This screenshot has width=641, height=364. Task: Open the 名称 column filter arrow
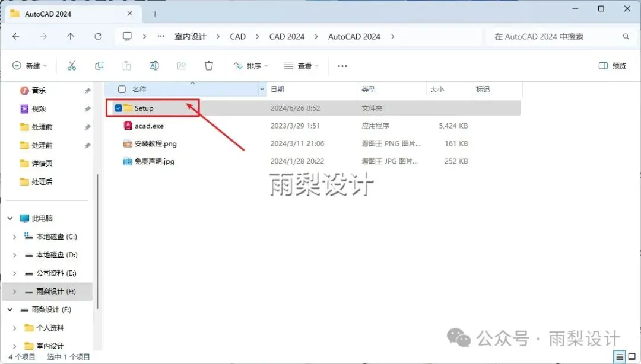[262, 89]
